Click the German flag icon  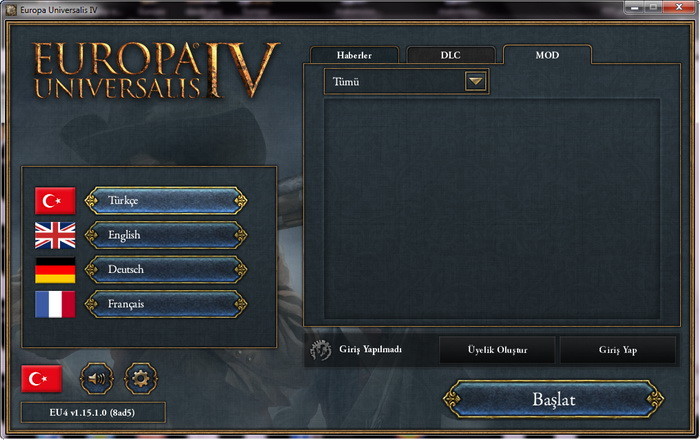pos(55,270)
